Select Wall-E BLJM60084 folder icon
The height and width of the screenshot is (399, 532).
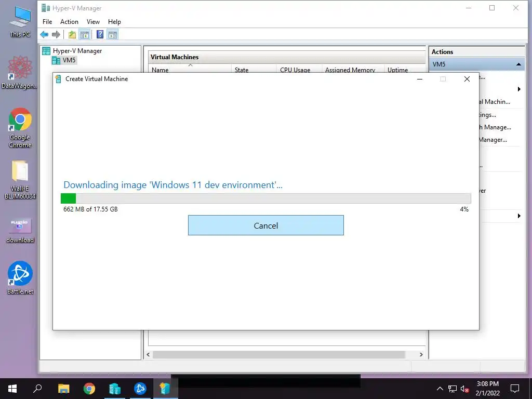pyautogui.click(x=20, y=180)
